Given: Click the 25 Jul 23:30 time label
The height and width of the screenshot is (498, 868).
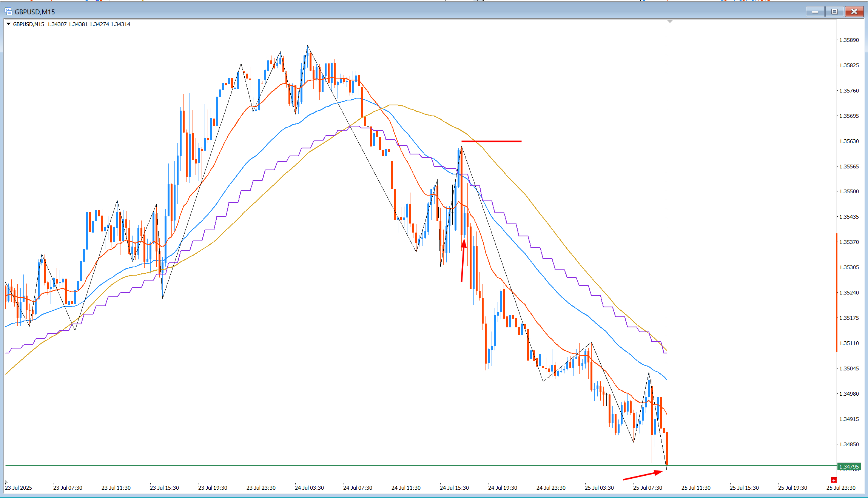Looking at the screenshot, I should coord(841,488).
